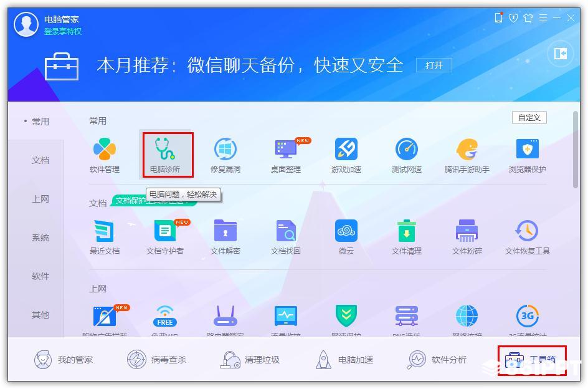The width and height of the screenshot is (588, 389).
Task: Open the main menu hamburger icon
Action: point(543,17)
